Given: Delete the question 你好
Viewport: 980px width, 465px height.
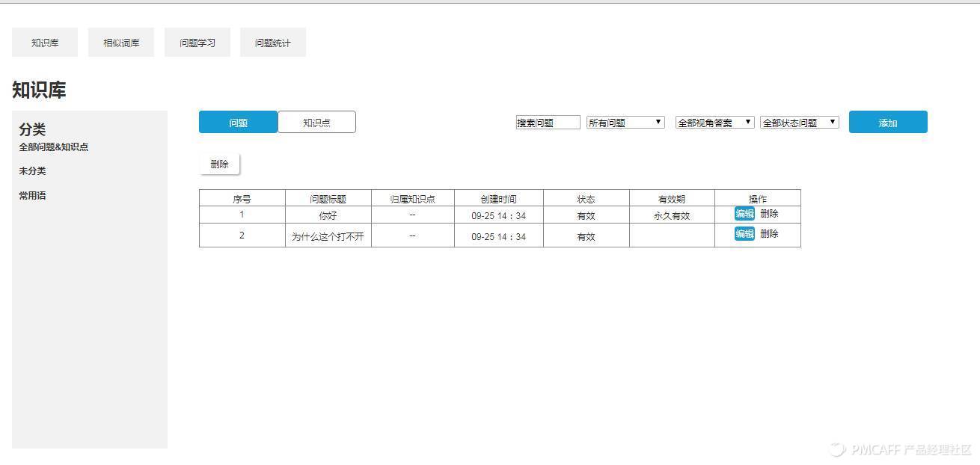Looking at the screenshot, I should click(770, 213).
